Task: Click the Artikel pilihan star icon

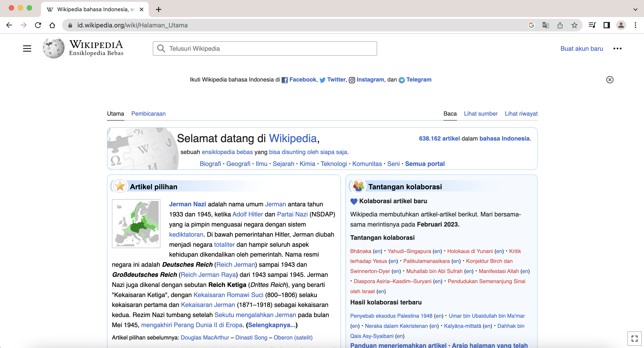Action: pyautogui.click(x=120, y=186)
